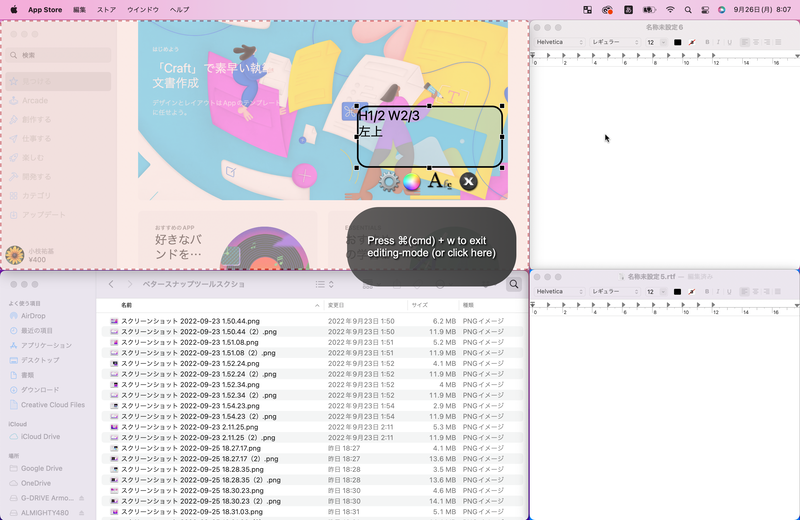Open text color swatch in 名称未設定6 window
Screen dimensions: 800x520
(x=678, y=42)
